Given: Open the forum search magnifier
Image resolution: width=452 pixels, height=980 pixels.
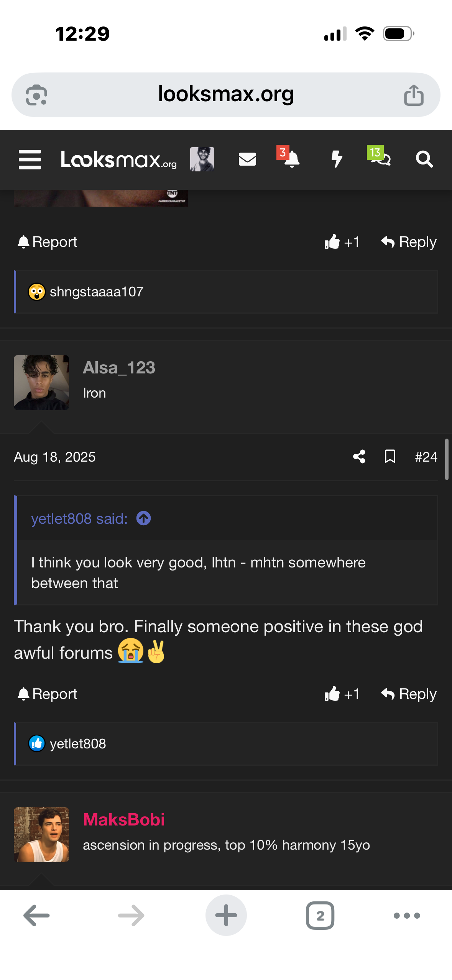Looking at the screenshot, I should click(x=424, y=159).
